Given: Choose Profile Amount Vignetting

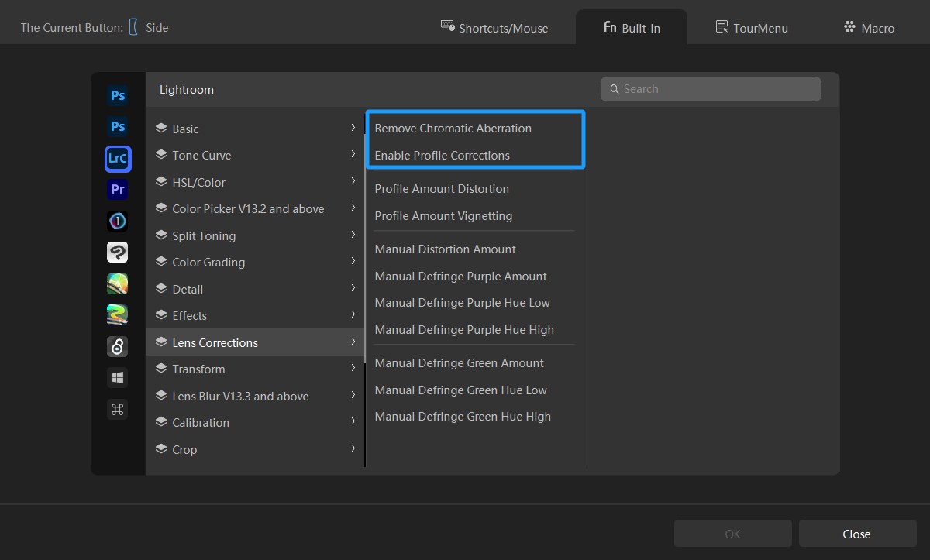Looking at the screenshot, I should pyautogui.click(x=443, y=215).
